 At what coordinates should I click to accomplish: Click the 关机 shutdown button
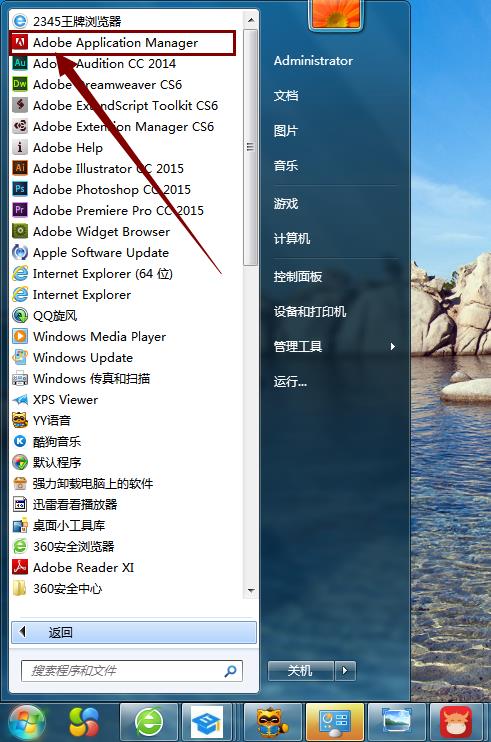click(301, 671)
